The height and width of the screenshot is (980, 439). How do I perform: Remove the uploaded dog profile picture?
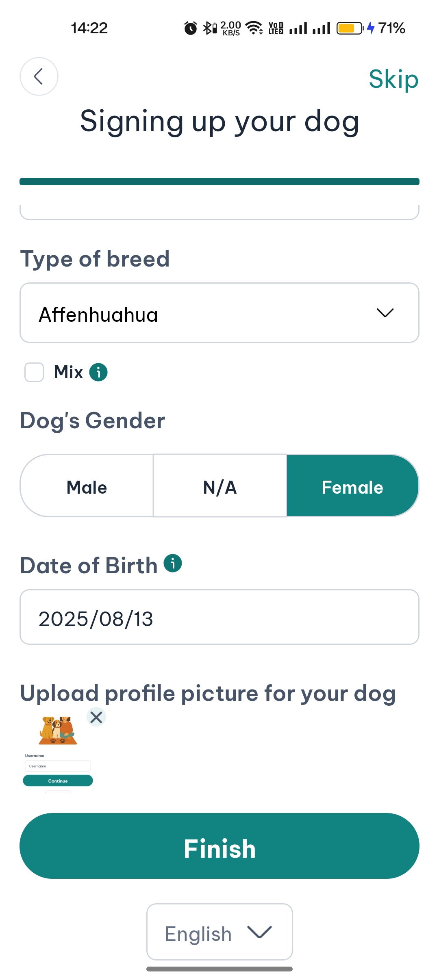pyautogui.click(x=96, y=717)
